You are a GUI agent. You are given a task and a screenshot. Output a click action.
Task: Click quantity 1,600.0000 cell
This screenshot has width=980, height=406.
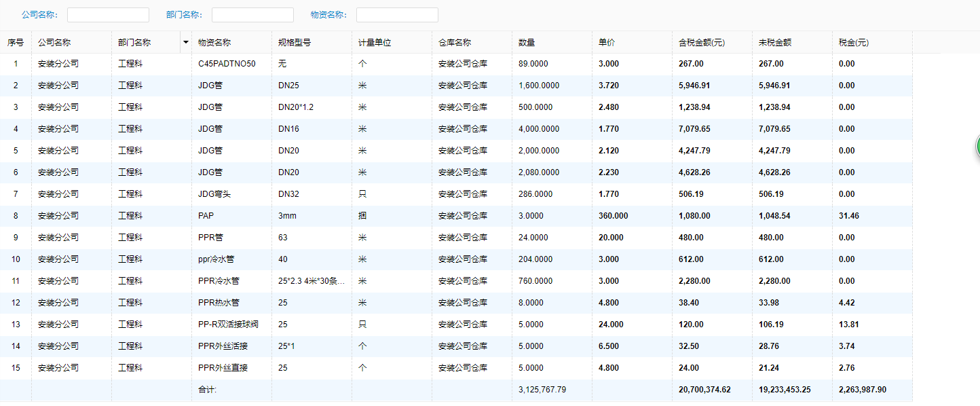pyautogui.click(x=552, y=86)
